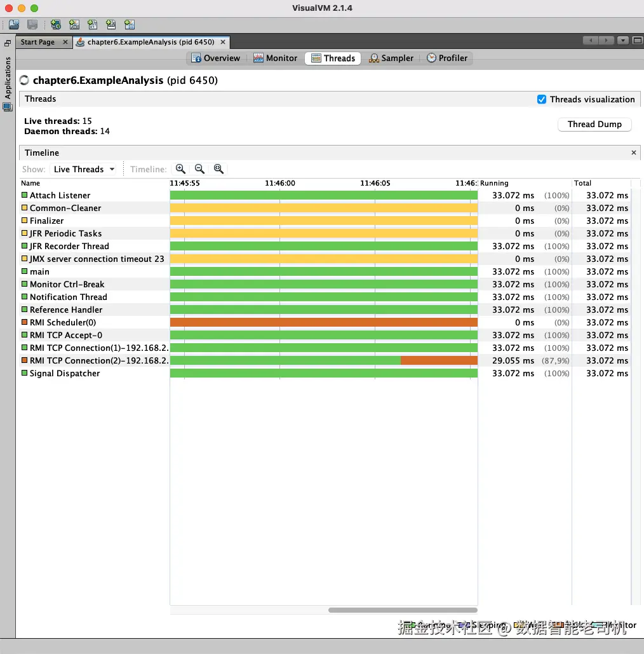644x654 pixels.
Task: Close the Timeline panel
Action: [634, 153]
